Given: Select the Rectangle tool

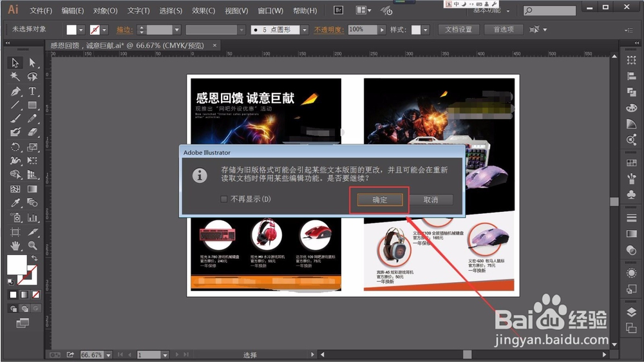Looking at the screenshot, I should coord(32,105).
